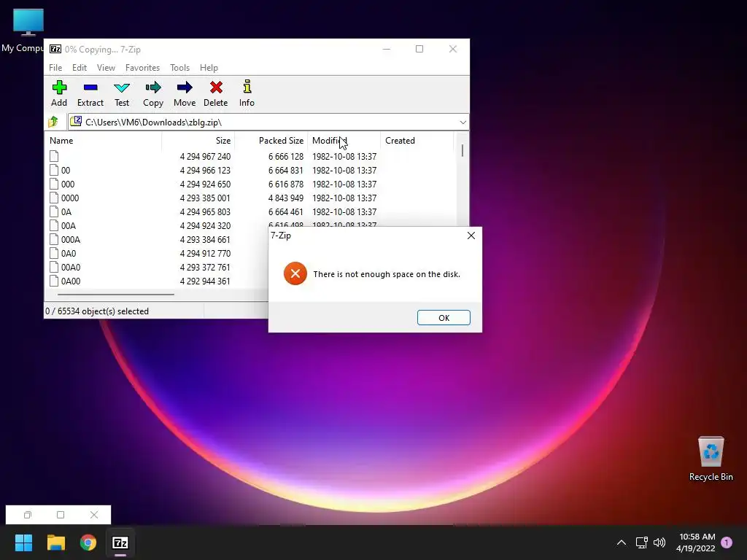Select the file named 000A
This screenshot has height=560, width=747.
[71, 239]
